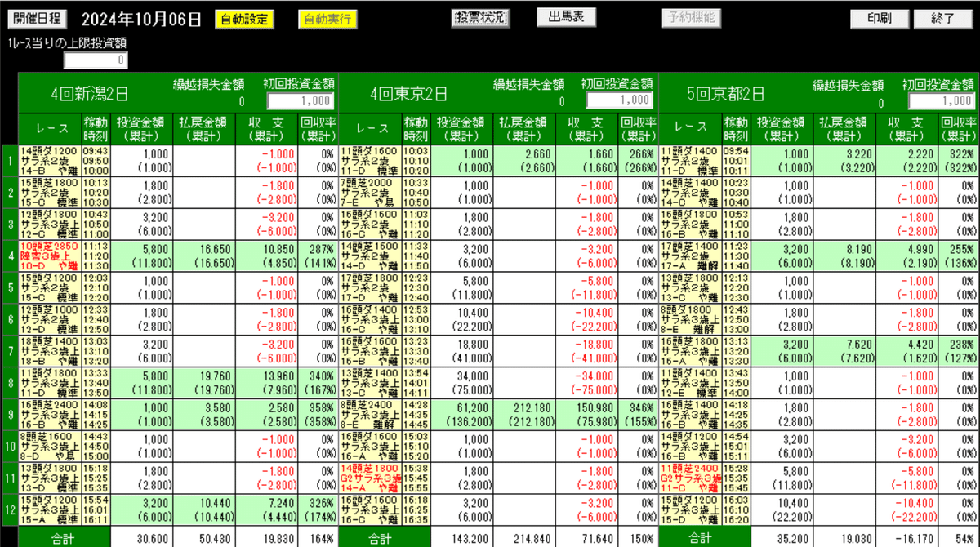Click Tokyo payout cell 212.180

coord(524,415)
